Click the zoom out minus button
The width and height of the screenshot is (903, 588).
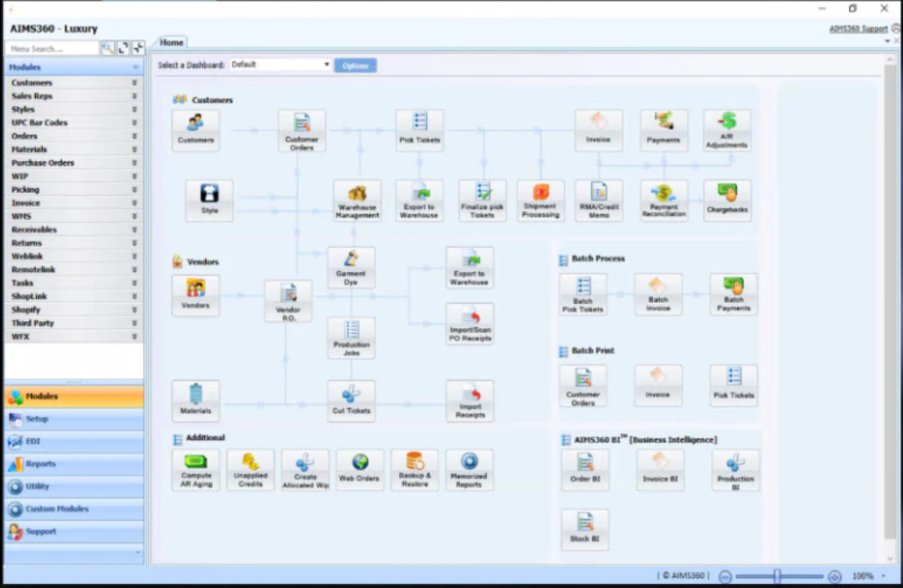click(x=725, y=576)
